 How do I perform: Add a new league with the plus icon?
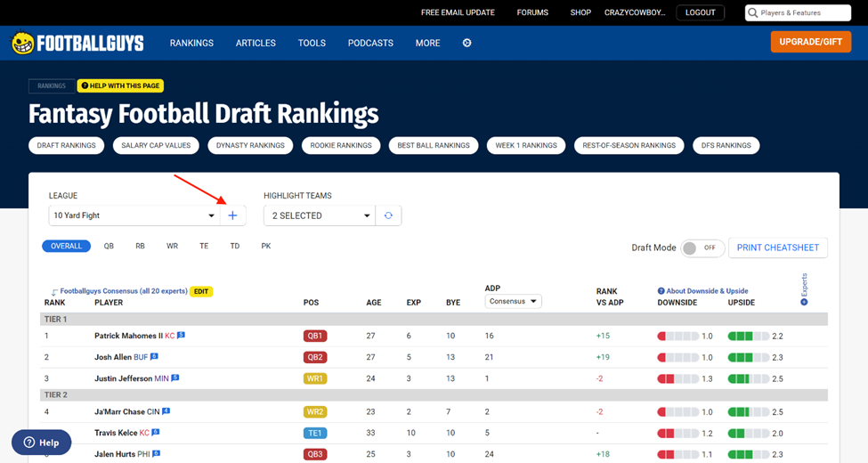tap(232, 215)
